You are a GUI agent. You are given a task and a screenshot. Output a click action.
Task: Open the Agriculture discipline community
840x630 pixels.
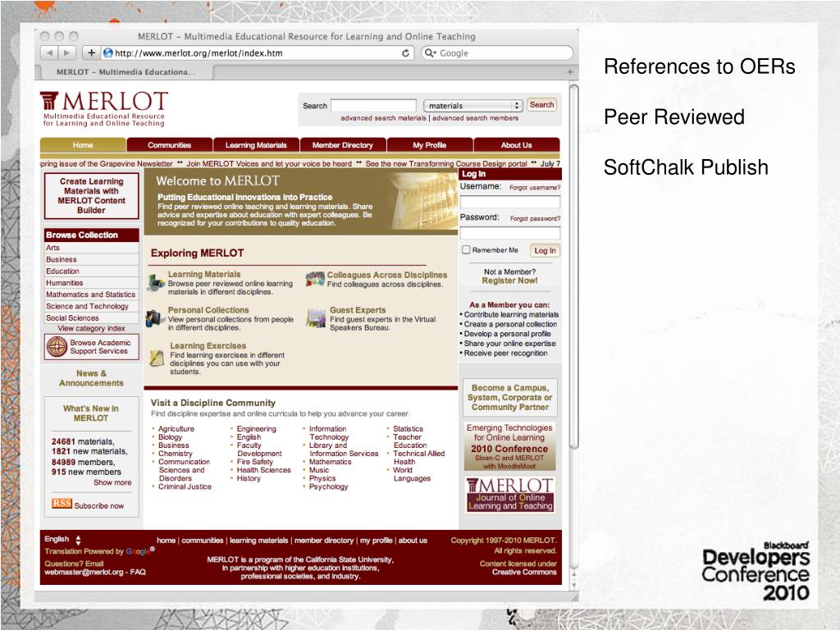[x=176, y=429]
